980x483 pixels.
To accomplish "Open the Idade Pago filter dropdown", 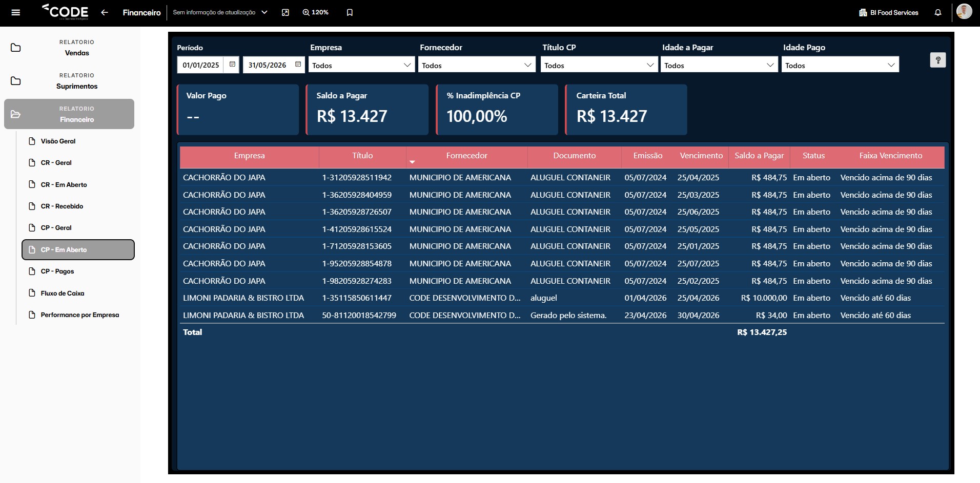I will click(x=840, y=65).
